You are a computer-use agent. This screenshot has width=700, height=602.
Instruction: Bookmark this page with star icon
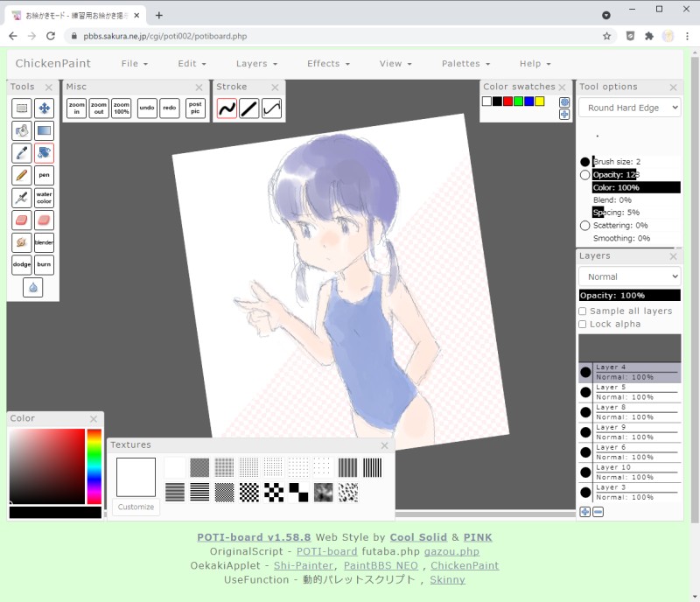(x=606, y=36)
